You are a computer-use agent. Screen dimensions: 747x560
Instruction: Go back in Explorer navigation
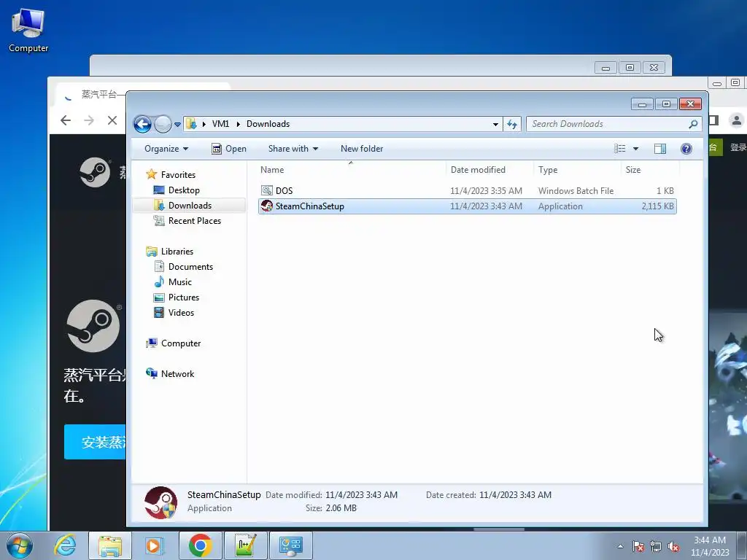(142, 124)
